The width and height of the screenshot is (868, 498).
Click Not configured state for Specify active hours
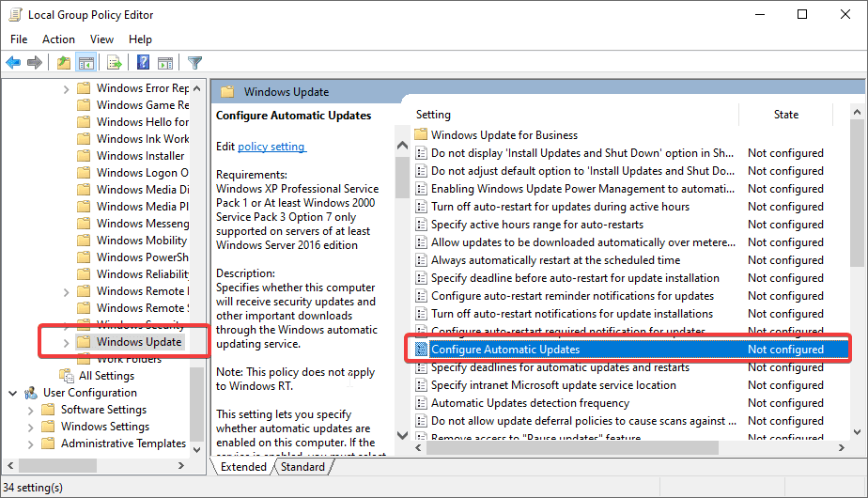coord(785,225)
